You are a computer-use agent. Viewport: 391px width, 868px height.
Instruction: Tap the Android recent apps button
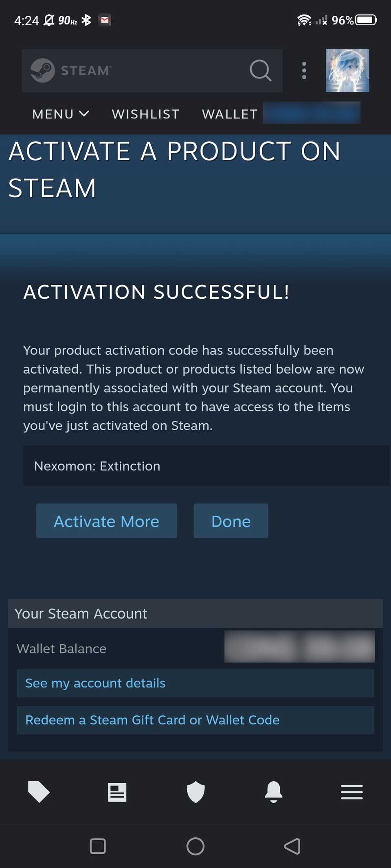click(x=98, y=846)
